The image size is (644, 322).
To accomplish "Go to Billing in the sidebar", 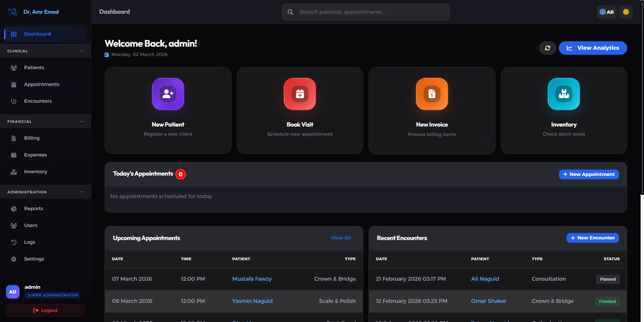I will pos(32,138).
